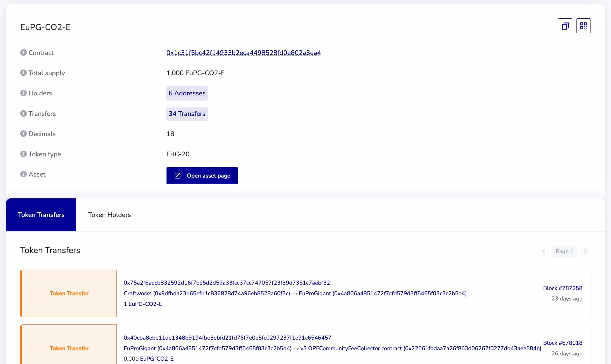Click the info icon next to Asset
Screen dimensions: 611x364
23,174
